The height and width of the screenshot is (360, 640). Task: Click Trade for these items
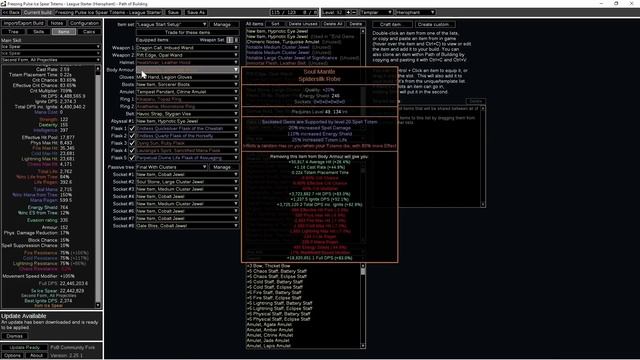point(187,32)
